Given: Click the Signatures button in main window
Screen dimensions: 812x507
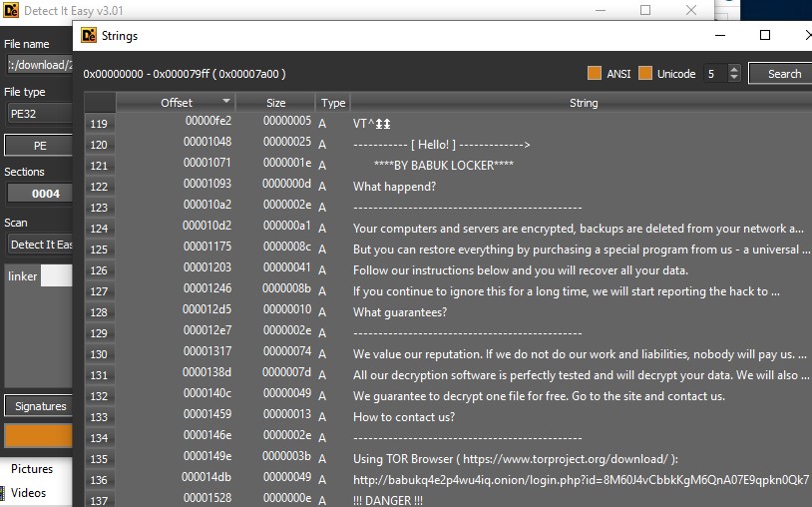Looking at the screenshot, I should pos(39,406).
